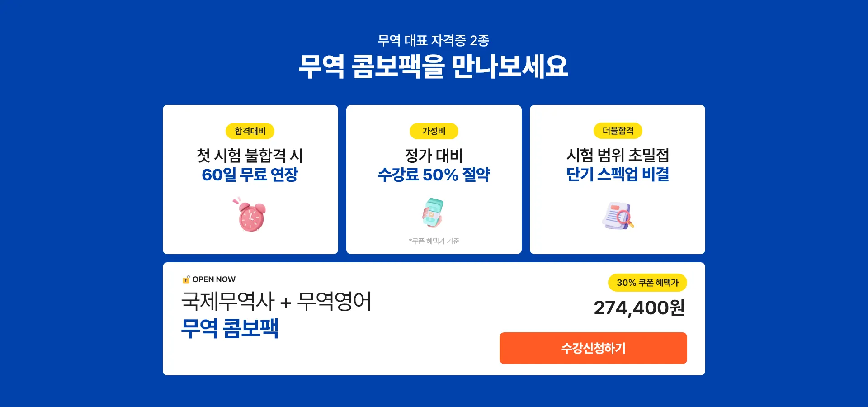868x407 pixels.
Task: Select the 합격대비 yellow badge
Action: pos(250,131)
